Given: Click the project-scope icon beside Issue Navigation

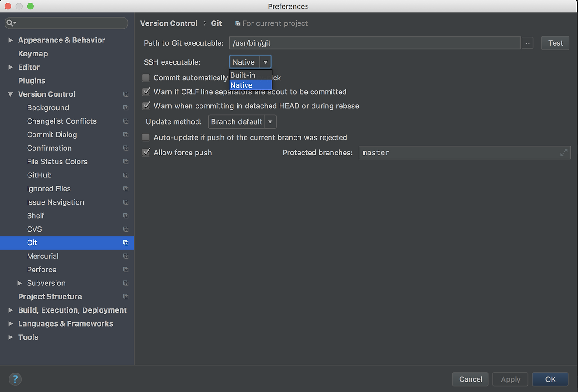Looking at the screenshot, I should click(x=126, y=202).
